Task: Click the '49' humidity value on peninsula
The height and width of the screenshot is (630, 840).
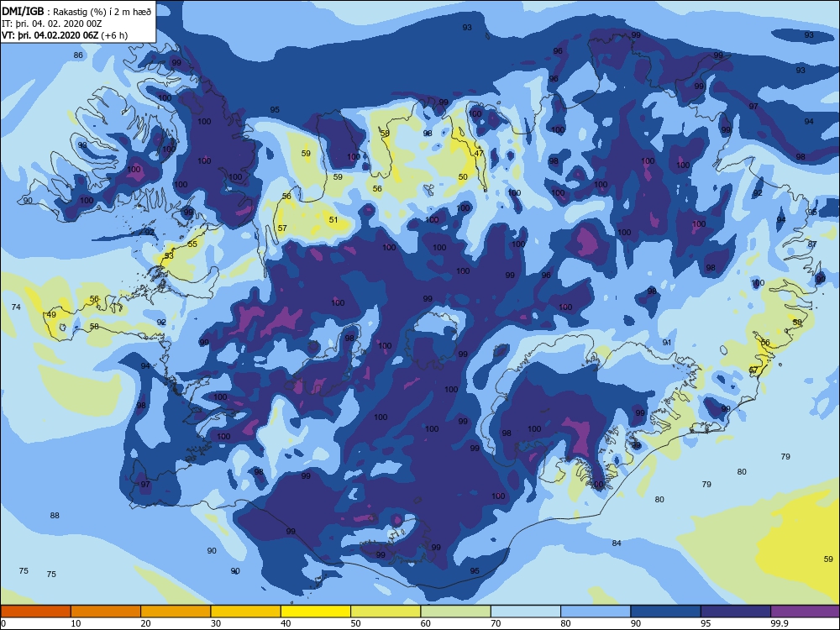Action: (51, 314)
